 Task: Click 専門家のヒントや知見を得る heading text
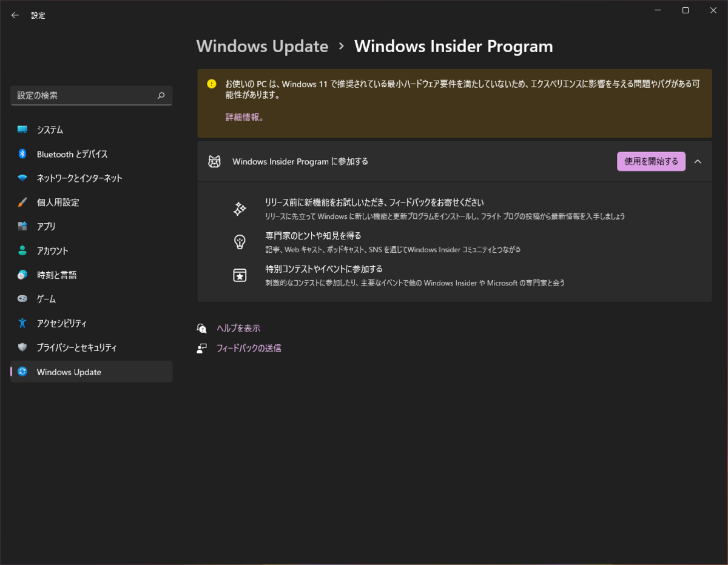click(313, 235)
